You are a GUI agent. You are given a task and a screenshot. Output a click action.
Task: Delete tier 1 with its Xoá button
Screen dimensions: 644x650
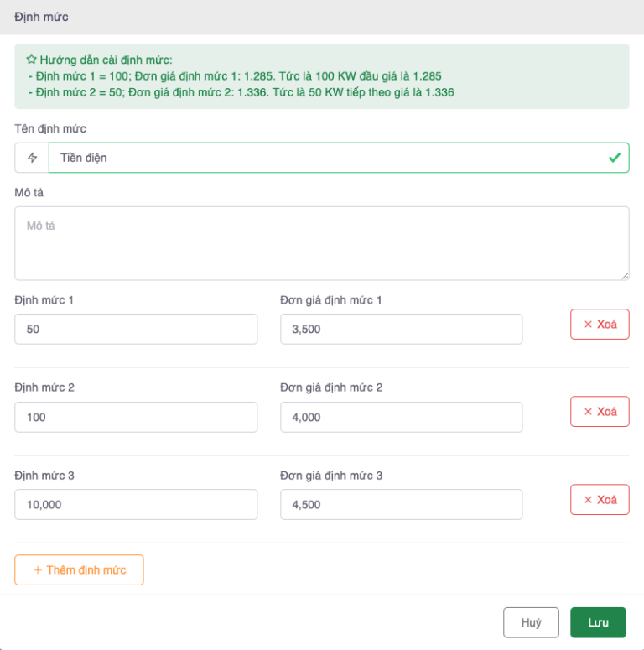coord(600,324)
